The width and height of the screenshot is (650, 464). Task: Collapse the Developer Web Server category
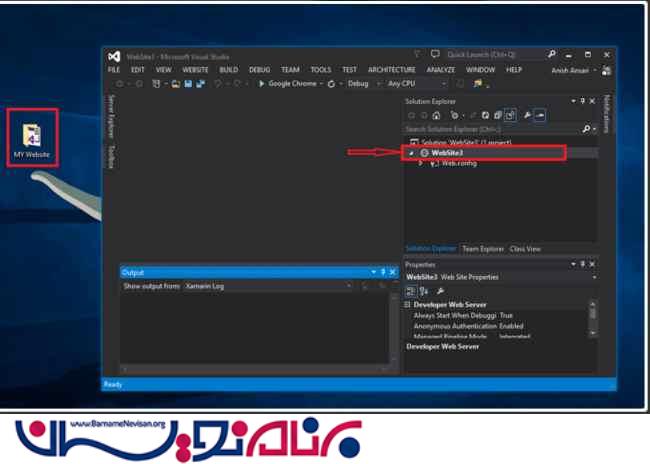click(407, 305)
